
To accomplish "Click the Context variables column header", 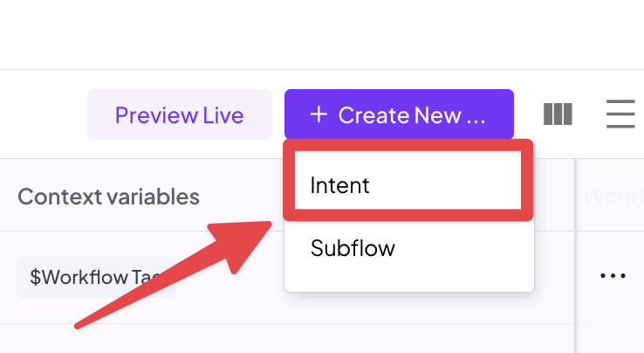I will coord(108,197).
